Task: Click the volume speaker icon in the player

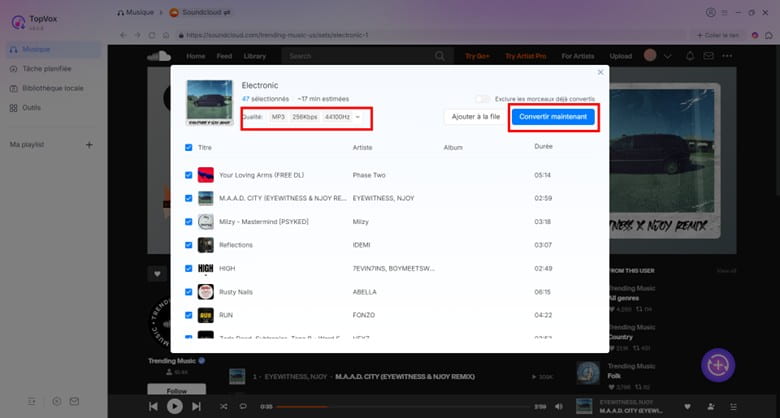Action: (559, 407)
